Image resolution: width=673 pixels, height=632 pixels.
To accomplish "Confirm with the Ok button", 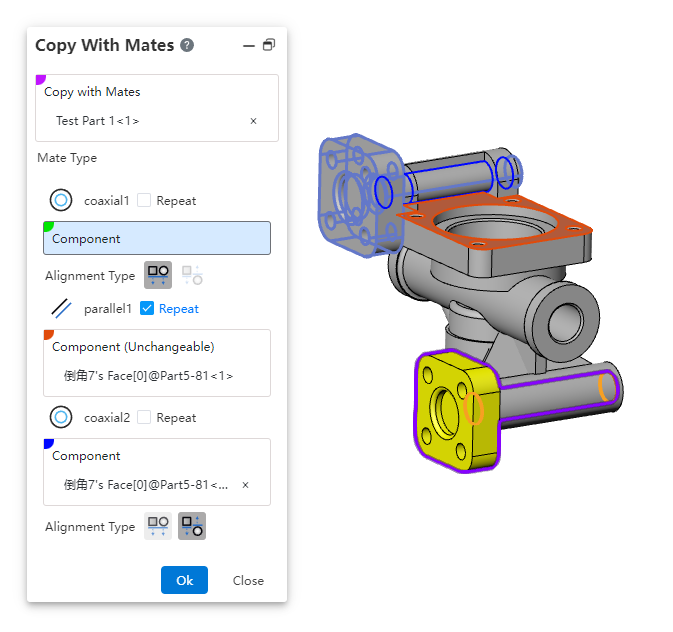I will [185, 580].
